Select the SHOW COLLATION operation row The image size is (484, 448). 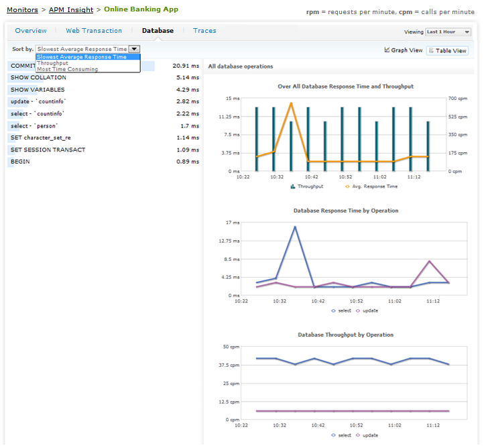(38, 78)
